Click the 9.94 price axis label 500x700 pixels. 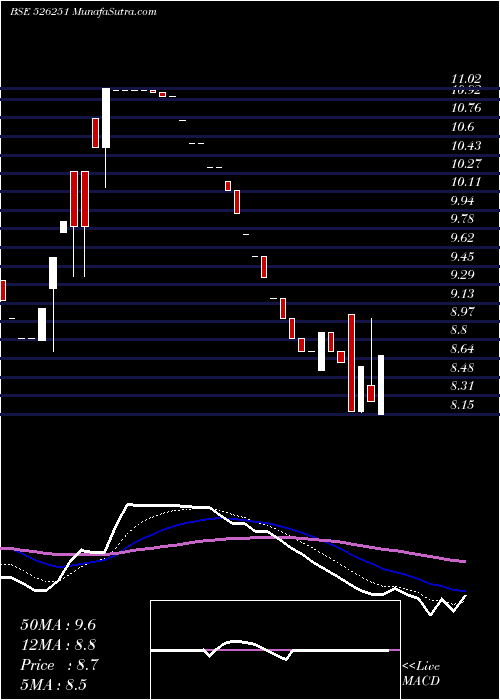[462, 201]
